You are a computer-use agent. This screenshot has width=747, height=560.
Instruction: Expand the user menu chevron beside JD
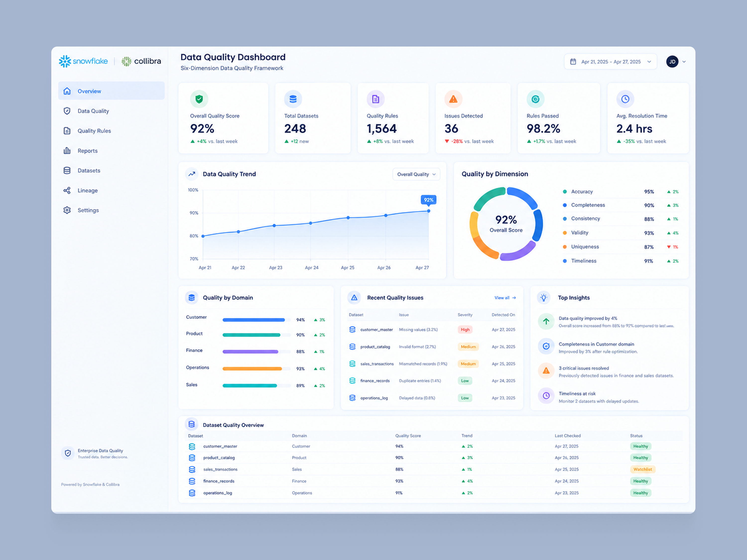pos(684,62)
